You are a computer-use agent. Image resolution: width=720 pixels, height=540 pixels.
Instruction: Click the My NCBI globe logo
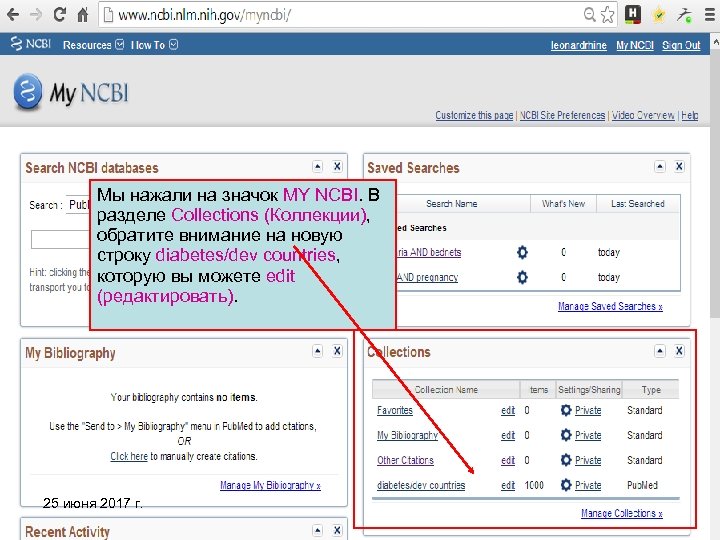28,91
